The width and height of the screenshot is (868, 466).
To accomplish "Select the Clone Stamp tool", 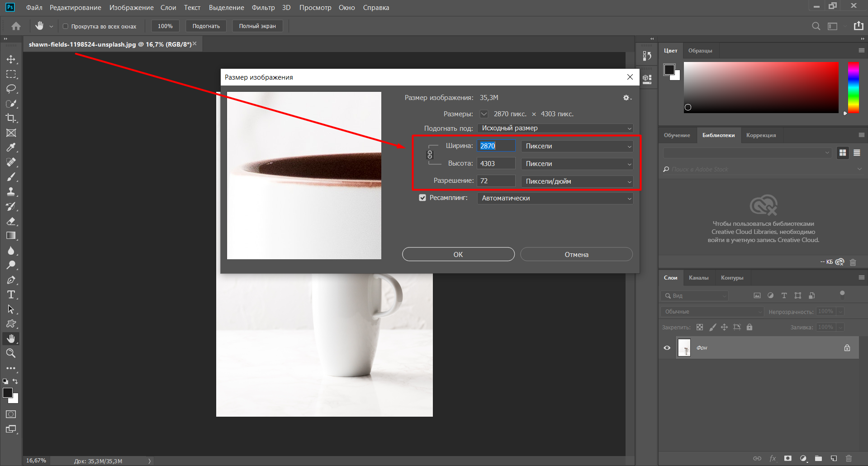I will 11,191.
